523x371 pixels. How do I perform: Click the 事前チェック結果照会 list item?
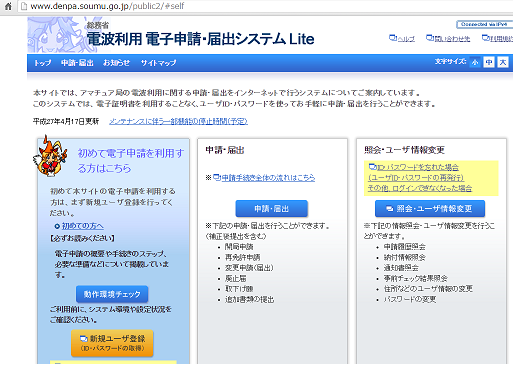[415, 279]
